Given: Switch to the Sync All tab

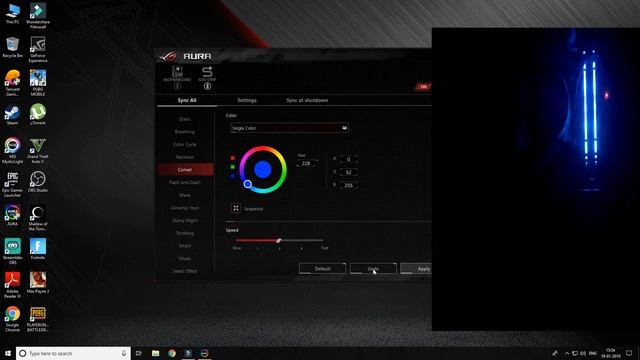Looking at the screenshot, I should 187,100.
